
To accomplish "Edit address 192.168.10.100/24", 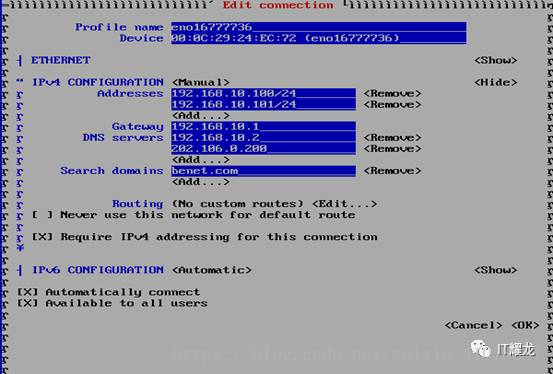I will click(263, 94).
